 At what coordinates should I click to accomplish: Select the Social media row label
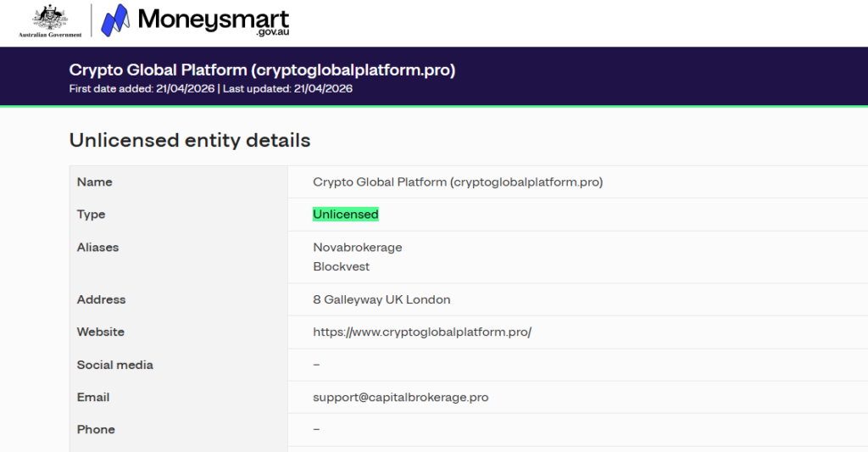115,365
